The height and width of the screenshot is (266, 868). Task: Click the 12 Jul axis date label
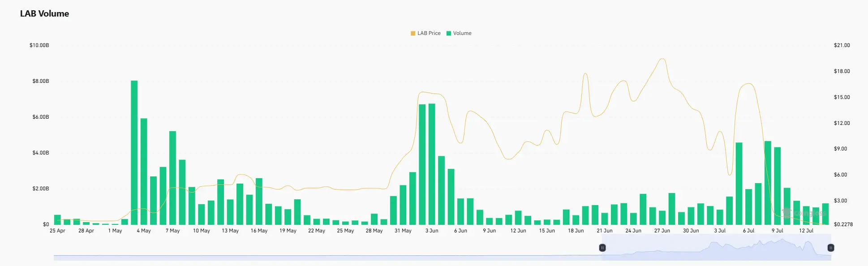coord(806,231)
